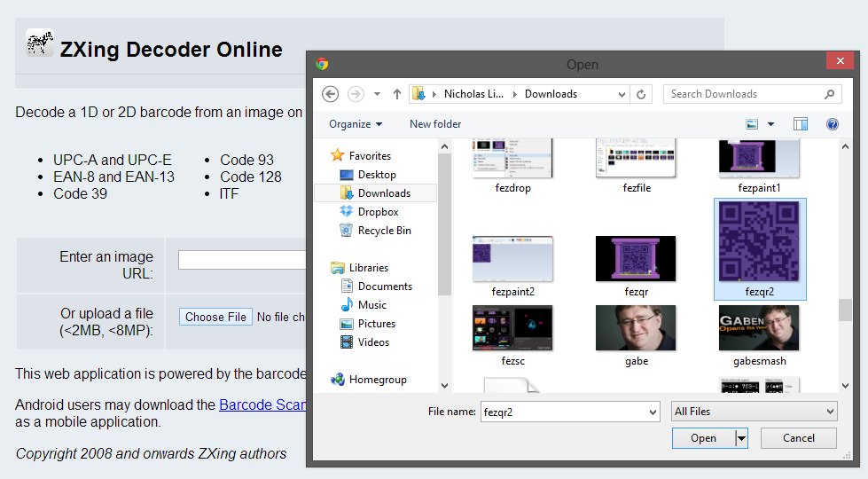Click the ZXing zebra logo
The width and height of the screenshot is (868, 479).
[40, 43]
